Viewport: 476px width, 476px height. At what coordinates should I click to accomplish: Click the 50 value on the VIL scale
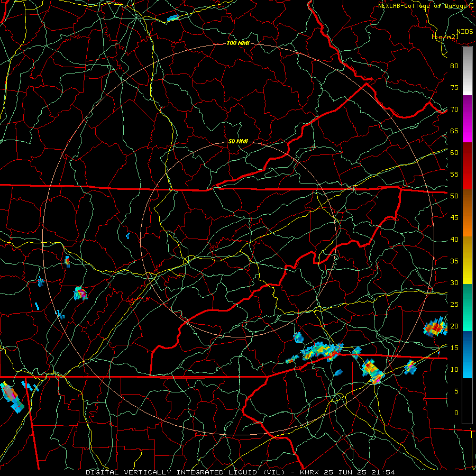click(x=454, y=196)
